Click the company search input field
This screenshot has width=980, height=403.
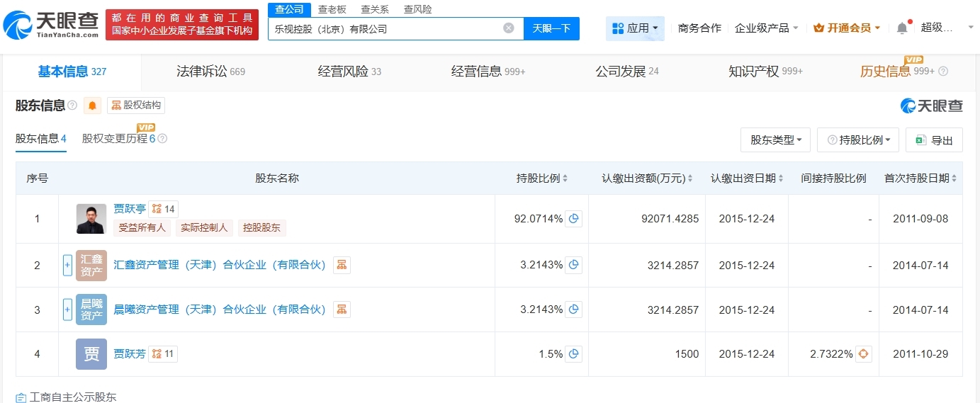[386, 29]
